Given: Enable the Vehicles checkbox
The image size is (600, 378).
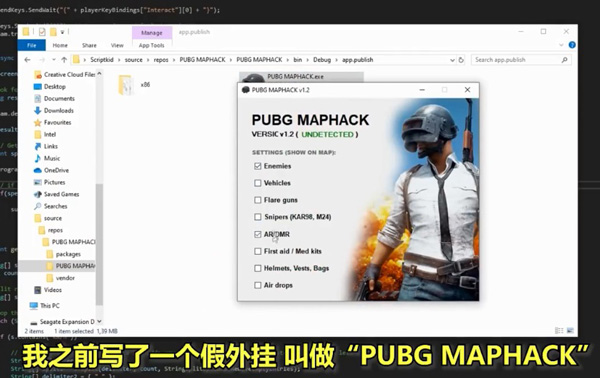Looking at the screenshot, I should (x=258, y=183).
